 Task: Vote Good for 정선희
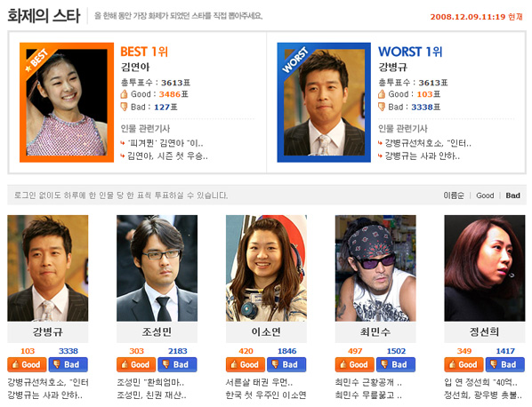click(464, 364)
